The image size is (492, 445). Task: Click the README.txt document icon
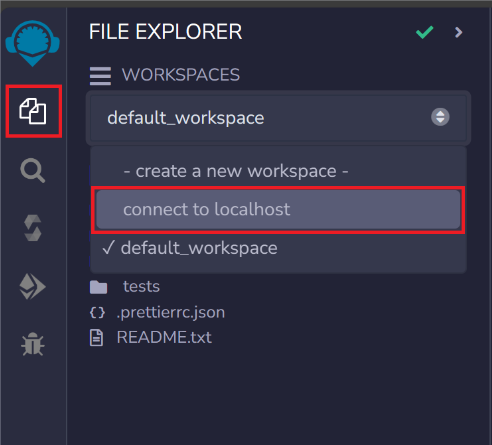(97, 338)
